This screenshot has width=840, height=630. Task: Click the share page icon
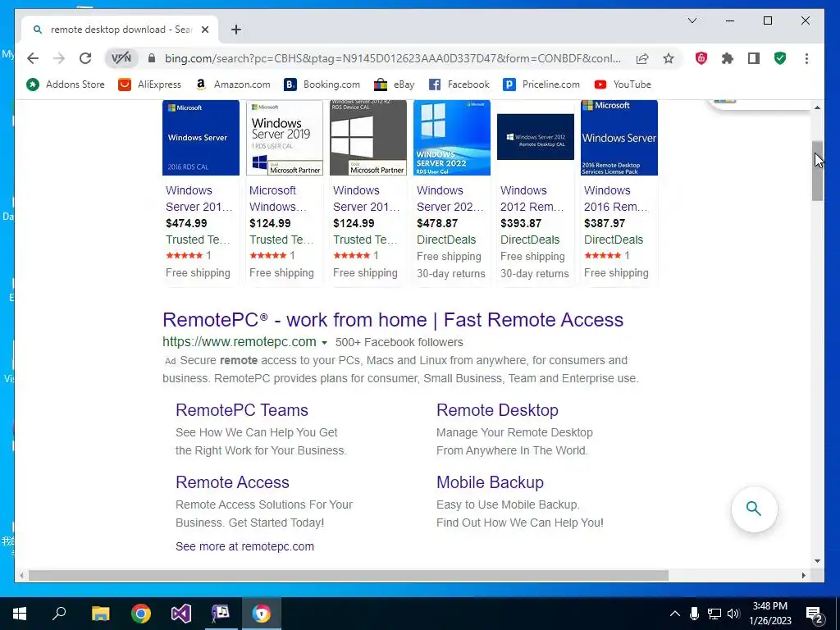pyautogui.click(x=642, y=58)
